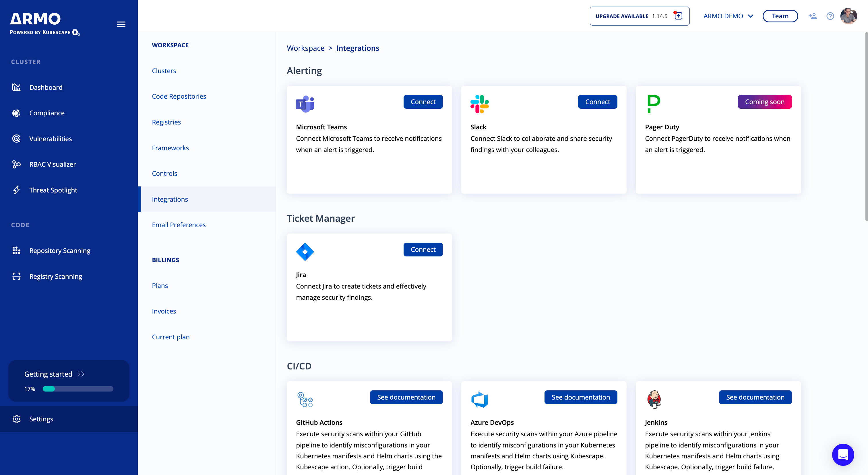Click the Team plan badge
Image resolution: width=868 pixels, height=475 pixels.
pyautogui.click(x=780, y=16)
